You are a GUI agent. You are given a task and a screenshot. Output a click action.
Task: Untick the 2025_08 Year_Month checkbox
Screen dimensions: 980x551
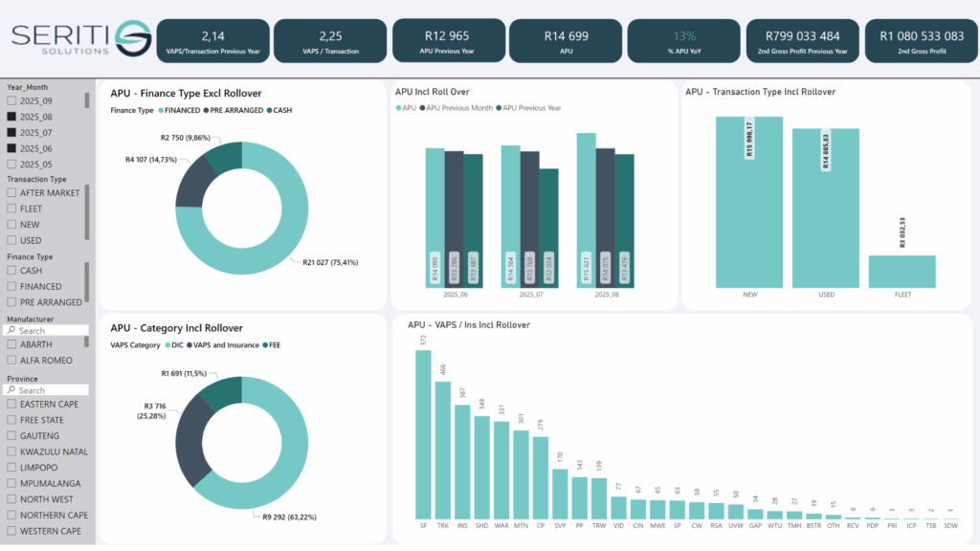click(x=11, y=117)
